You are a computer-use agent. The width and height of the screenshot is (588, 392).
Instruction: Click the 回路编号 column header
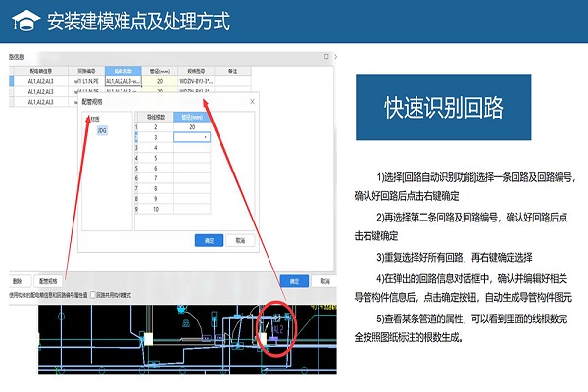[x=88, y=72]
